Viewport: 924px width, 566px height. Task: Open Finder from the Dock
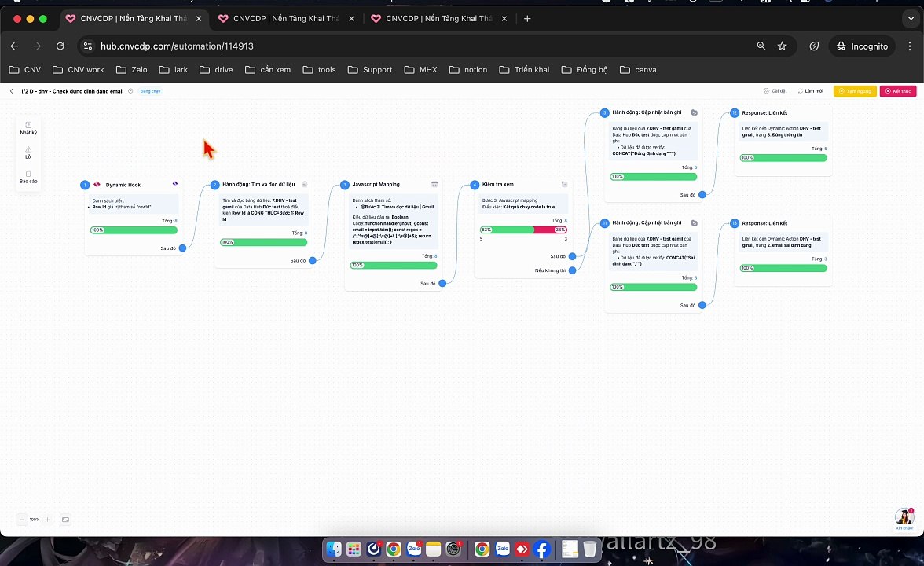333,549
